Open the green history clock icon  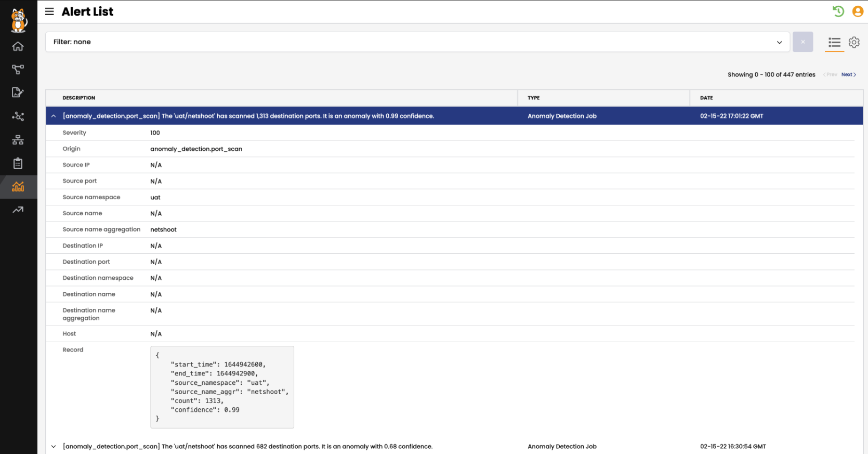point(838,11)
